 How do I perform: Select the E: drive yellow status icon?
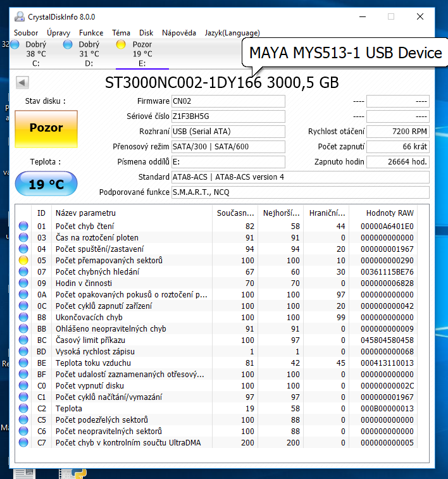121,44
